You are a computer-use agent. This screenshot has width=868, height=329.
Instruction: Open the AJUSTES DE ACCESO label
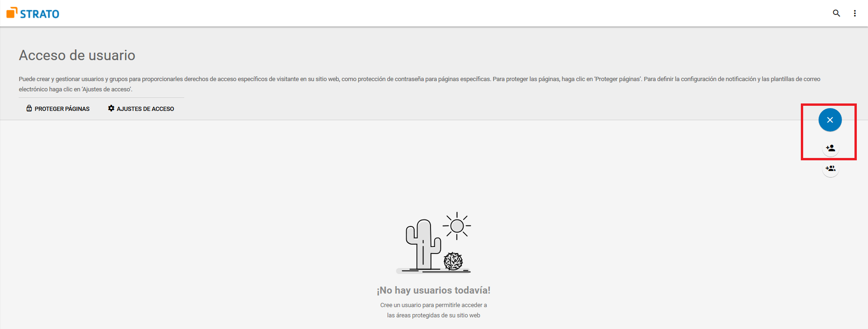coord(145,109)
